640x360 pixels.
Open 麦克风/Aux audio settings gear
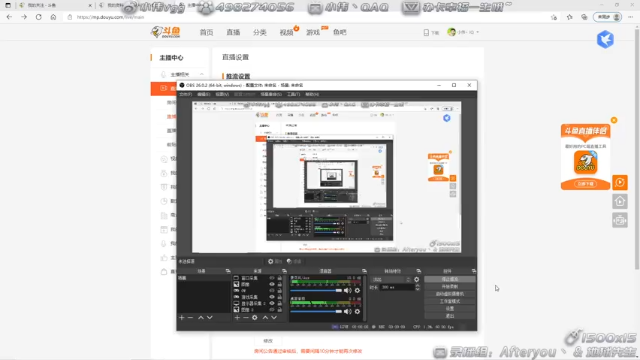click(358, 290)
